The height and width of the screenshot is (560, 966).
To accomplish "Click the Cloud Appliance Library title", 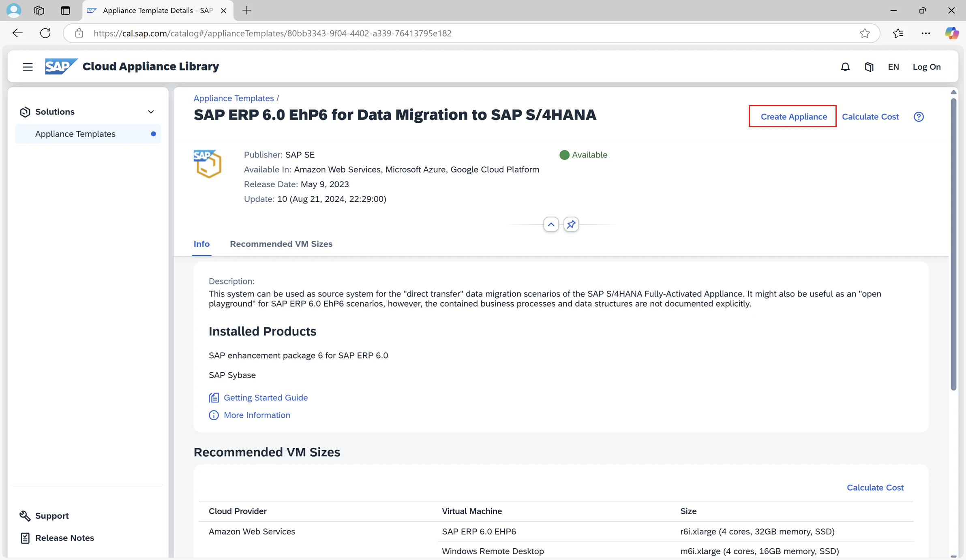I will pyautogui.click(x=150, y=66).
